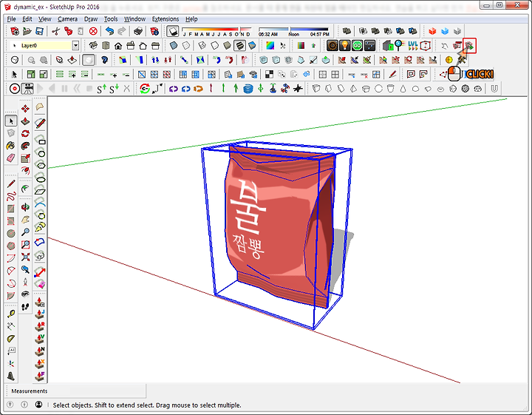
Task: Enable Wireframe face style
Action: (x=202, y=46)
